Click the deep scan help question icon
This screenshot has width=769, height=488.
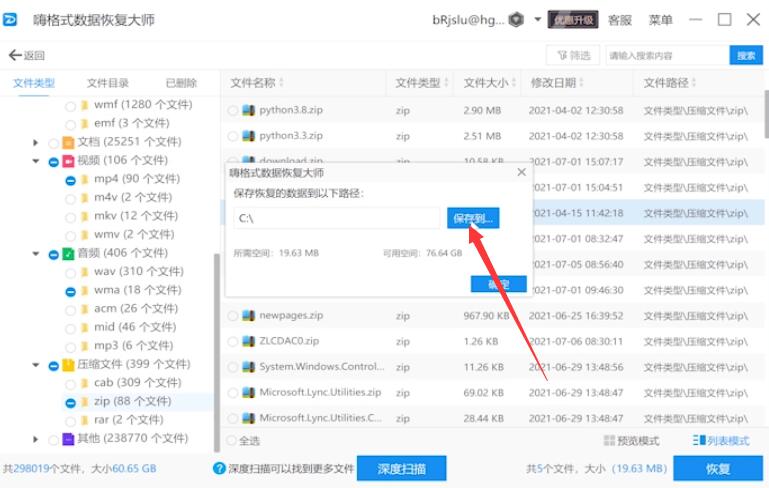tap(219, 468)
